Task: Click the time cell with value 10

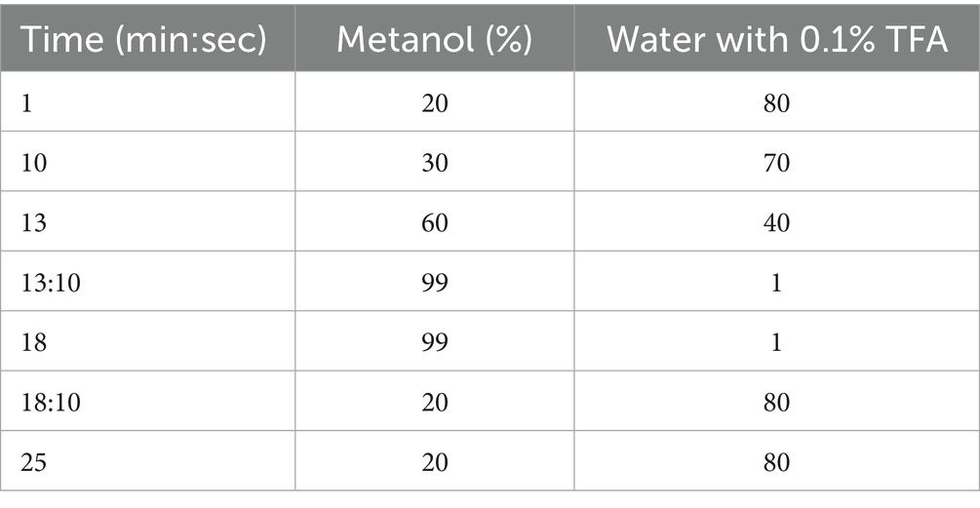Action: point(34,163)
